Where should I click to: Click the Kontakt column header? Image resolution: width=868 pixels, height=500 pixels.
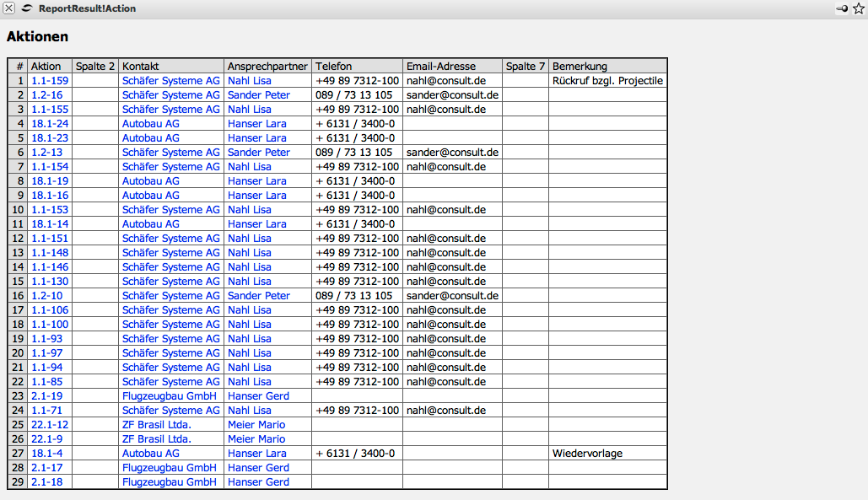point(140,67)
